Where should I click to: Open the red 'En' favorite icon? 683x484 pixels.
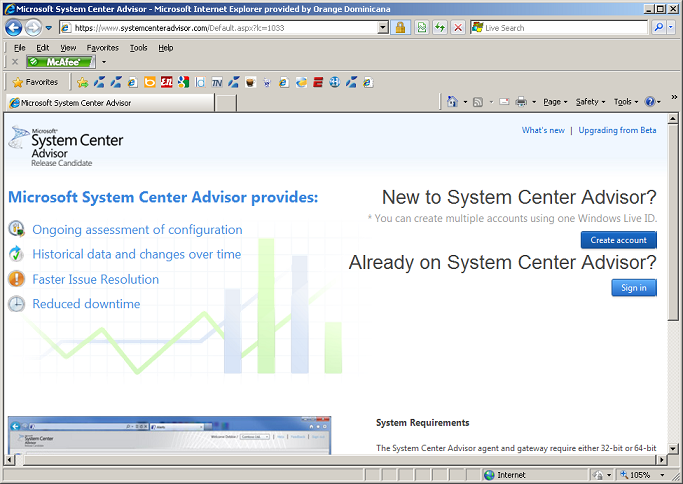[166, 82]
